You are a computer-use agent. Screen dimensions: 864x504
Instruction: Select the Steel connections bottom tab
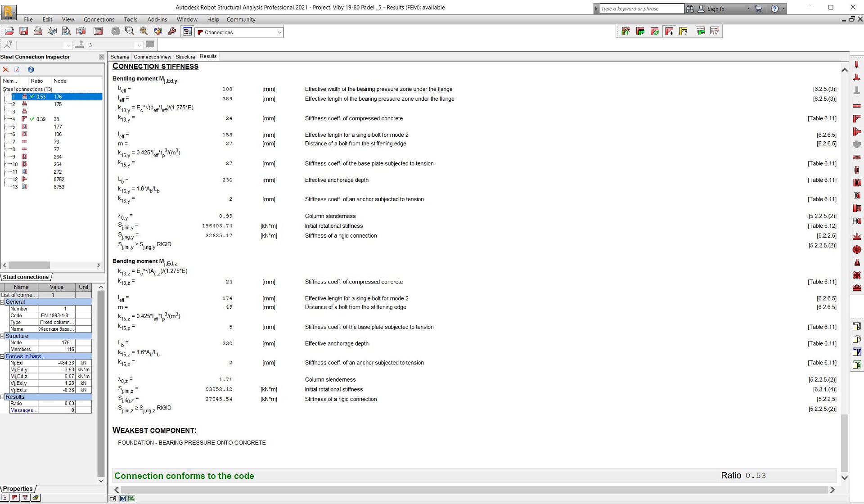click(26, 277)
